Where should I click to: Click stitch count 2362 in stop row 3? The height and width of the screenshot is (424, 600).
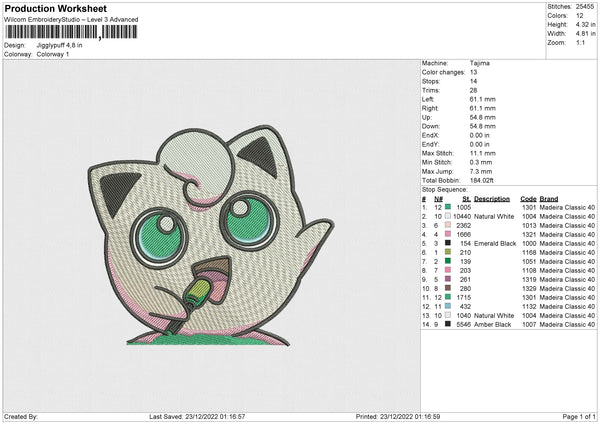tap(463, 225)
